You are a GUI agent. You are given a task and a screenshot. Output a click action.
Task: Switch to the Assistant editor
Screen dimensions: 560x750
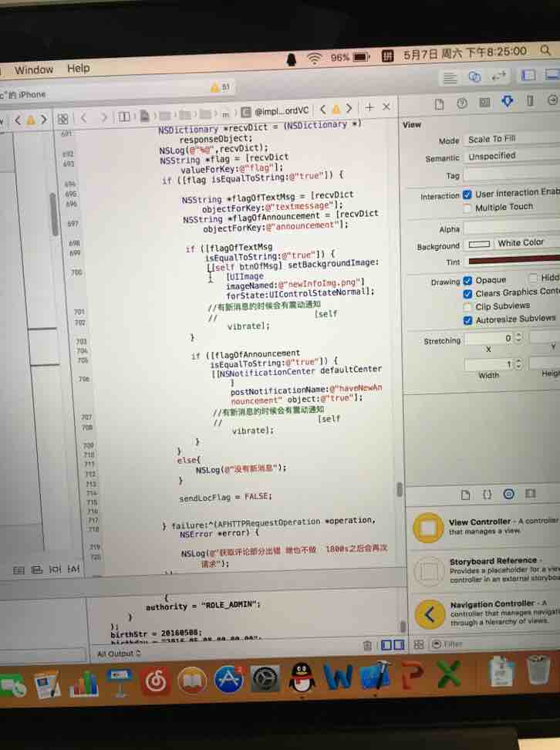point(475,76)
